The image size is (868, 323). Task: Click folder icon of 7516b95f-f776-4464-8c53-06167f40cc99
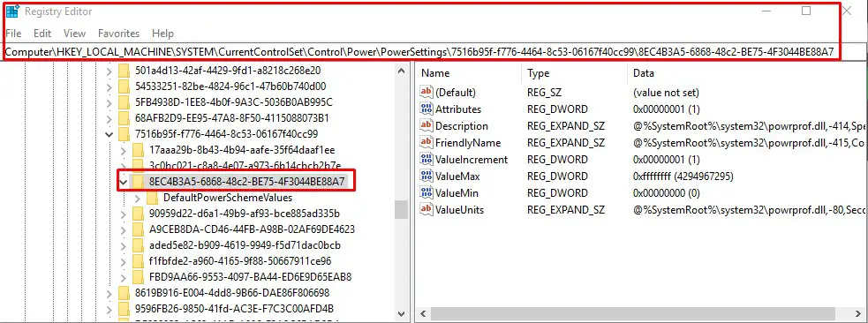(124, 134)
